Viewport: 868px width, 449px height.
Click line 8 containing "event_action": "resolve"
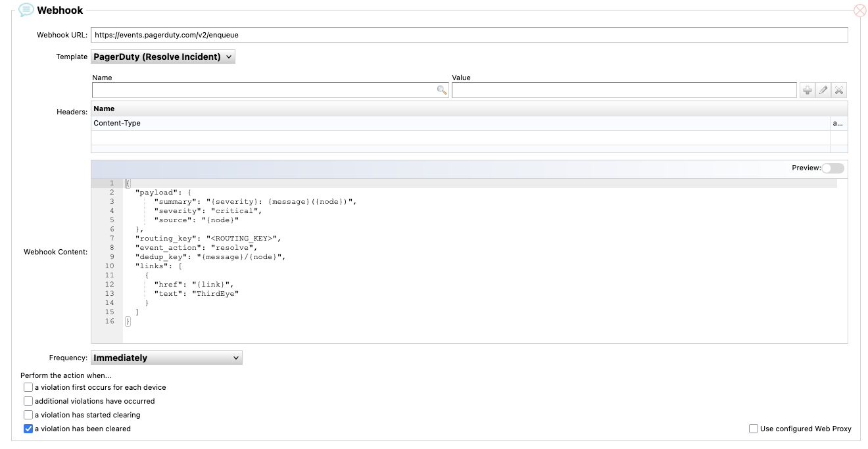tap(197, 247)
